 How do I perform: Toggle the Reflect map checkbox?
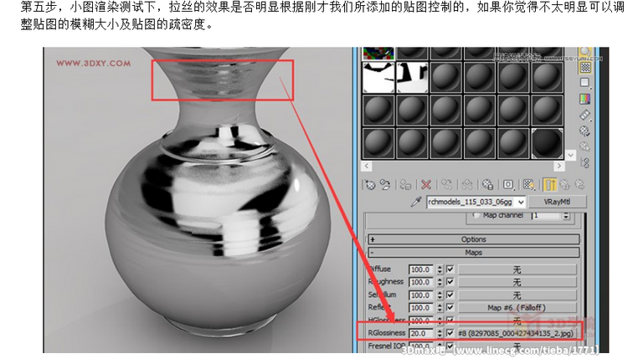450,308
